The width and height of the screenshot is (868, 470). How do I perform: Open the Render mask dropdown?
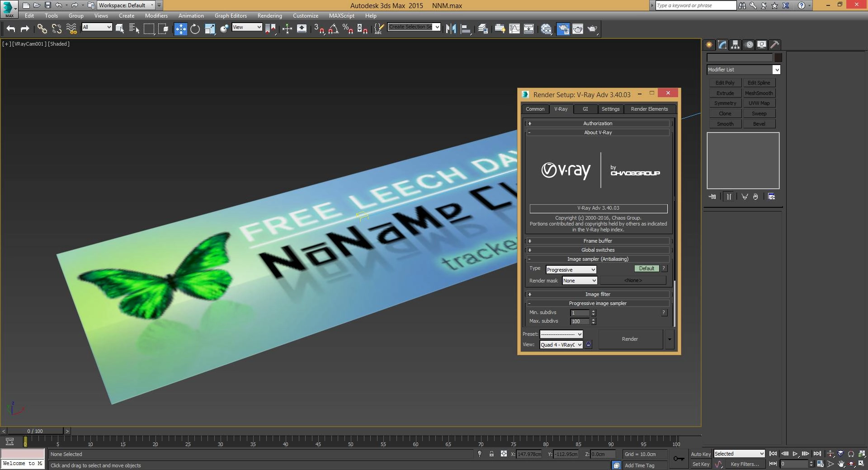pos(580,281)
